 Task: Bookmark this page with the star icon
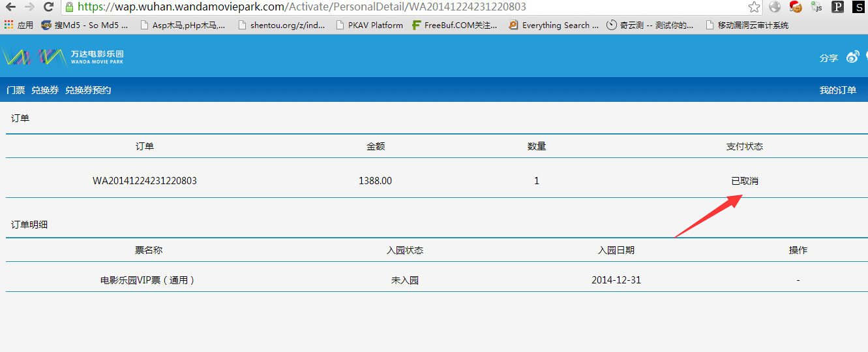754,7
